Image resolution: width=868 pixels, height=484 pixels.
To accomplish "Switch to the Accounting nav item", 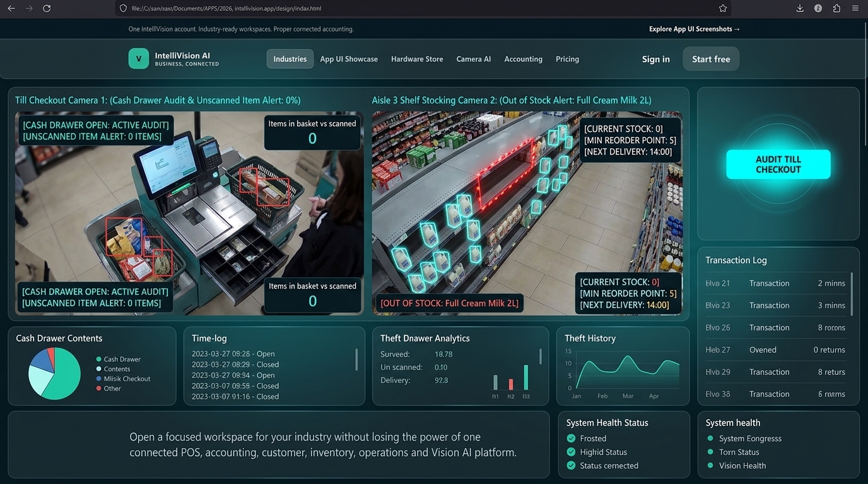I will [x=524, y=59].
